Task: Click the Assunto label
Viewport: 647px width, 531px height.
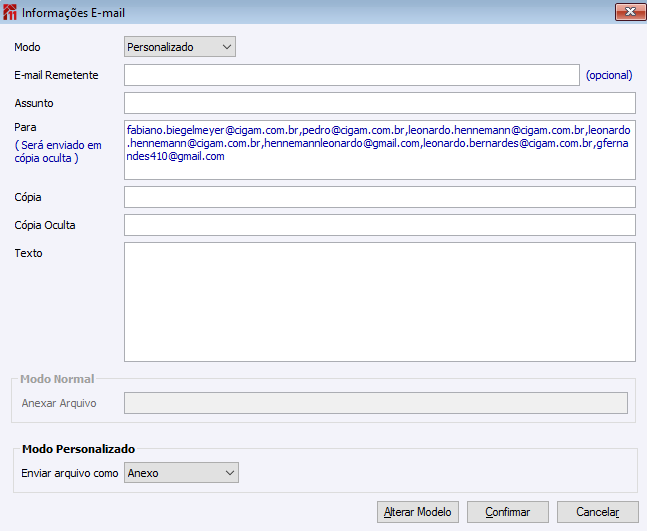Action: point(34,103)
